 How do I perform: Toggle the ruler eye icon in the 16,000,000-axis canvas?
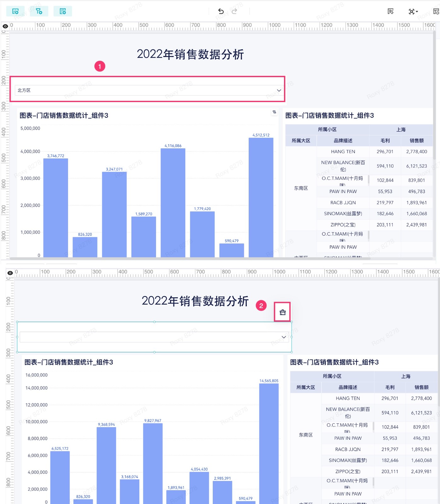click(x=10, y=273)
